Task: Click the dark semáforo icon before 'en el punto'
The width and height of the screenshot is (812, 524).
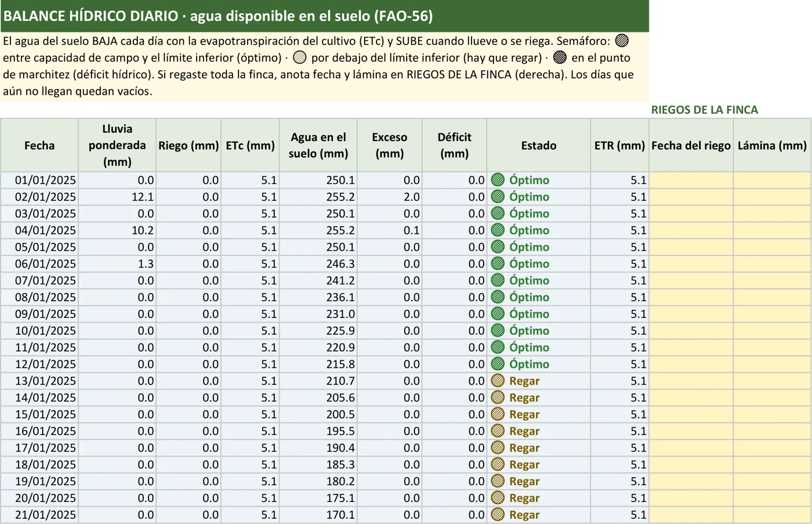Action: (560, 57)
